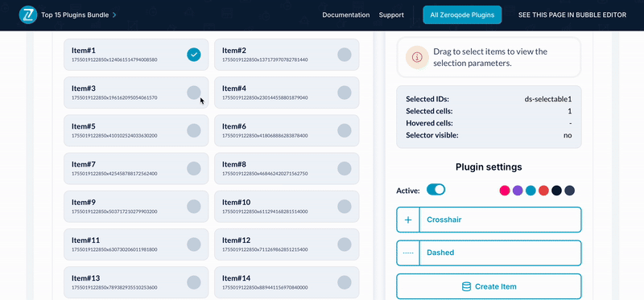Select the Item#3 circle checkbox
644x300 pixels.
194,92
